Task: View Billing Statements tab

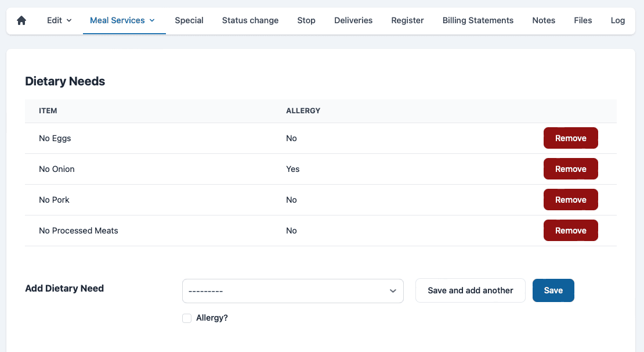Action: pos(477,20)
